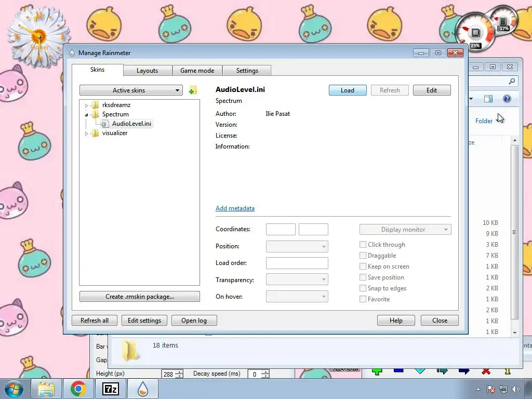
Task: Click the Explorer vertical scrollbar thumb
Action: coord(515,232)
